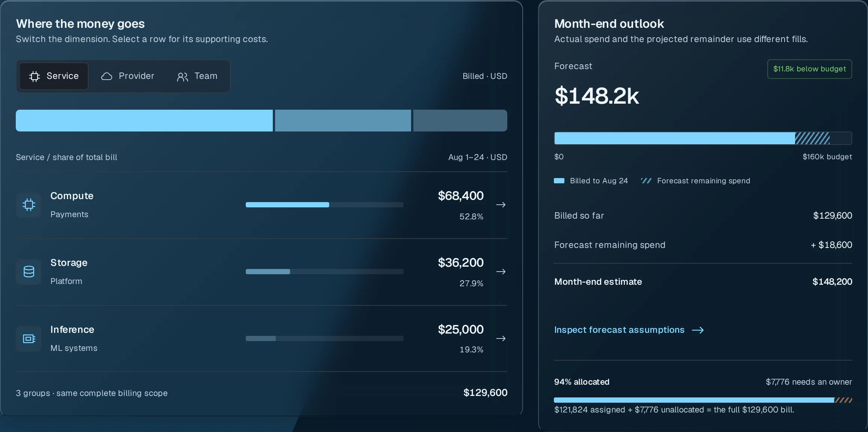Screen dimensions: 868x432
Task: Click the hatched forecast remaining segment
Action: [812, 138]
